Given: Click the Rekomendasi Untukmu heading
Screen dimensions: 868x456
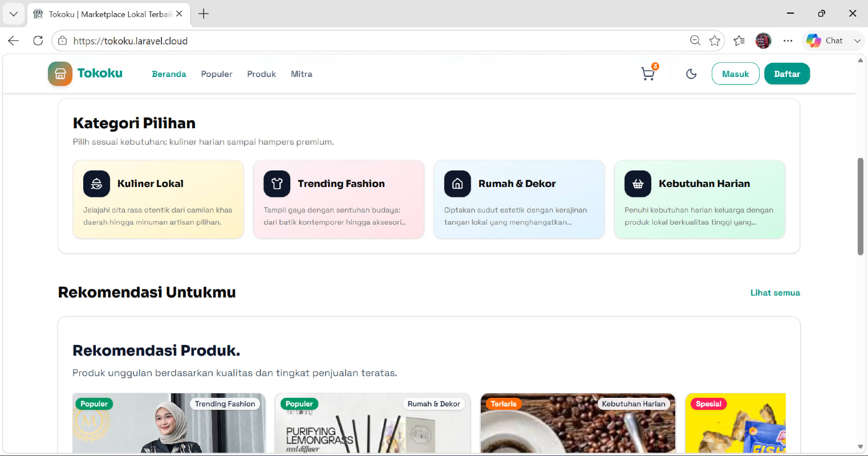Looking at the screenshot, I should [147, 292].
